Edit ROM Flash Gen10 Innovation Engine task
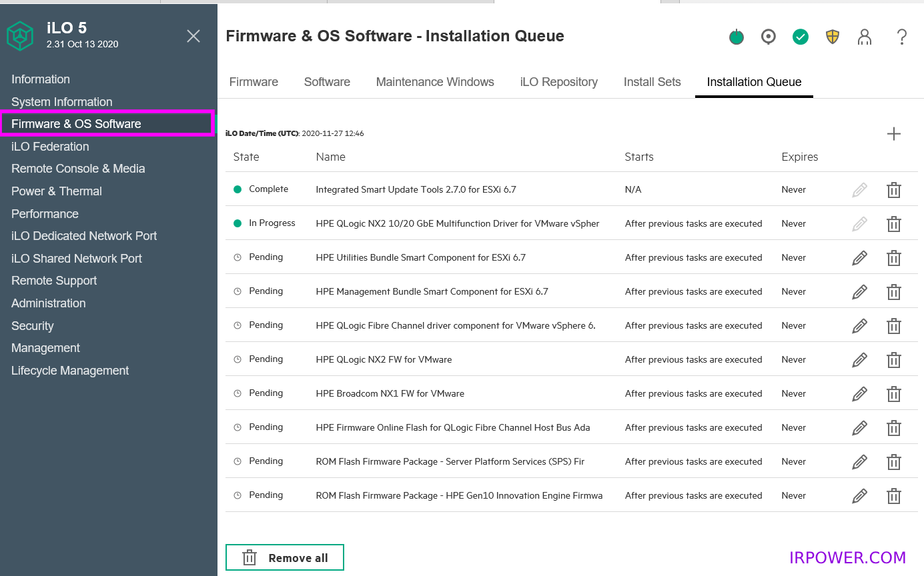Screen dimensions: 924x576 [860, 496]
